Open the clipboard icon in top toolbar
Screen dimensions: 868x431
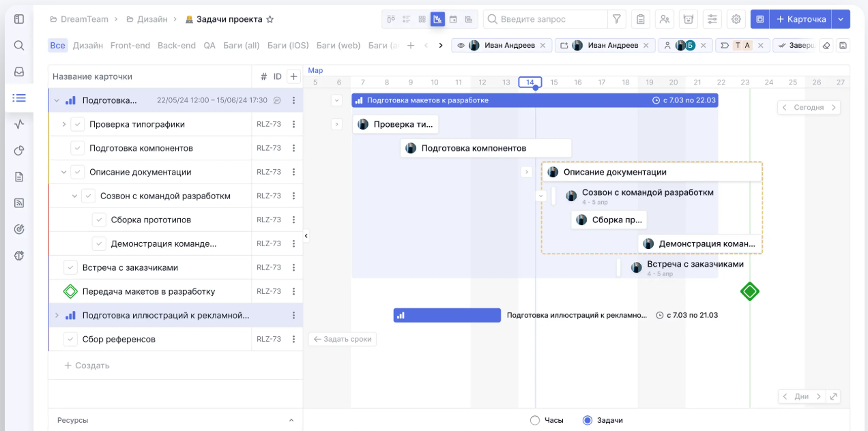tap(640, 19)
